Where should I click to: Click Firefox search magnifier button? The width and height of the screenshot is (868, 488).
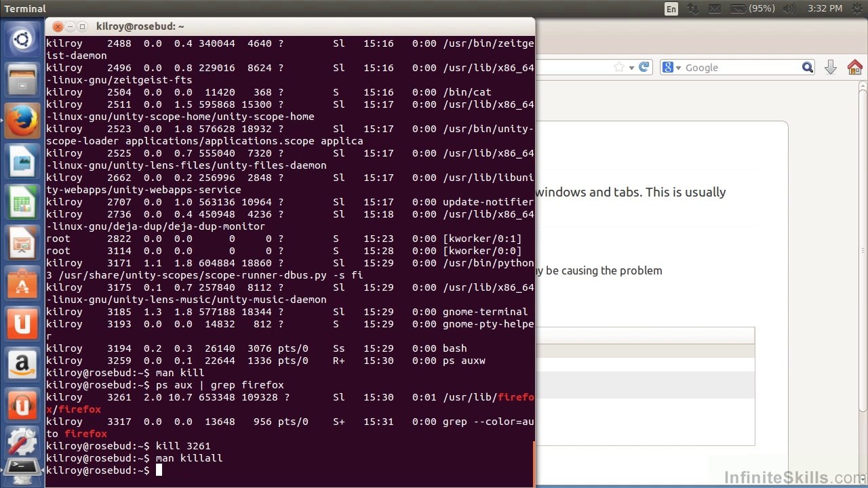pos(807,67)
